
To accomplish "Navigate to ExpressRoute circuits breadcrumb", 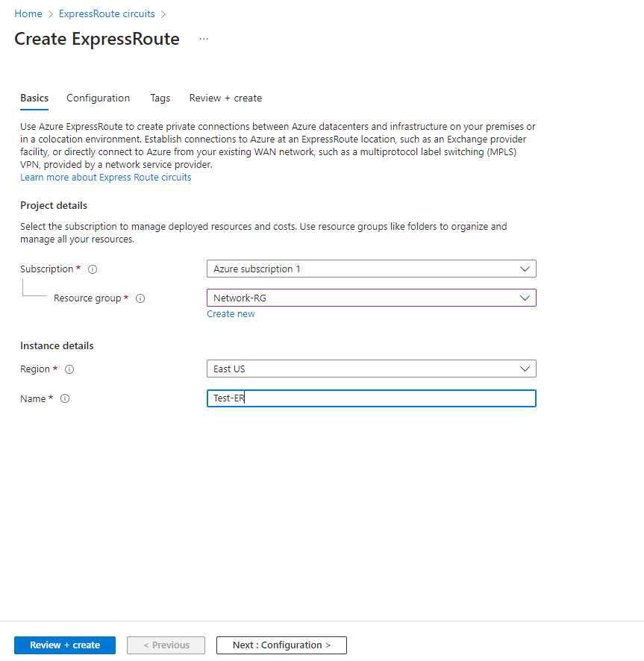I will click(107, 13).
